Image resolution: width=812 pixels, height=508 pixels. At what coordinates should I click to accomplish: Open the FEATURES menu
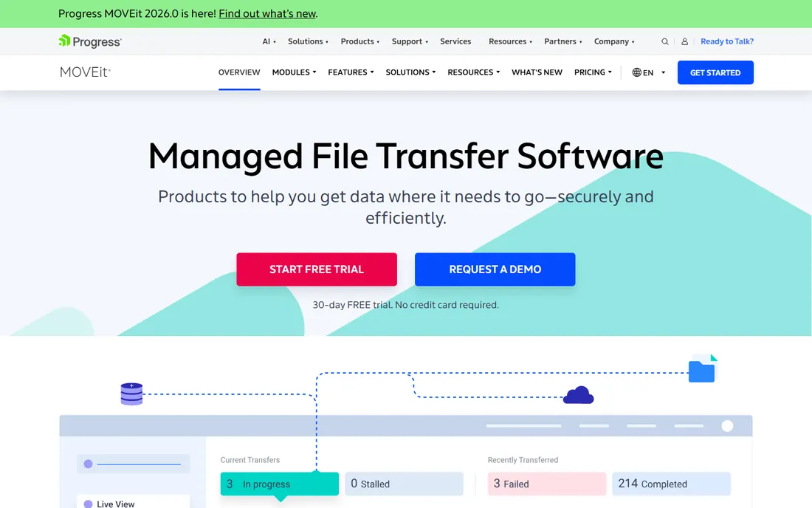pyautogui.click(x=351, y=72)
